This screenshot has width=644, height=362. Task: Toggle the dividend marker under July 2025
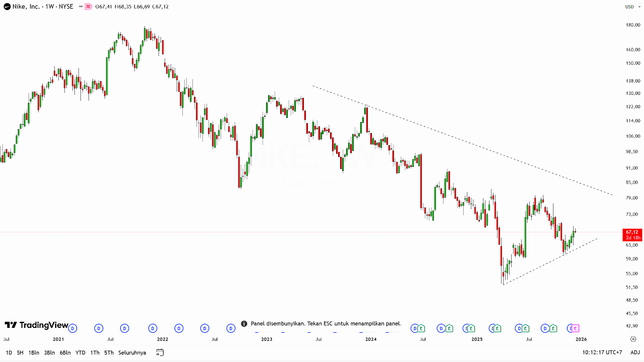pyautogui.click(x=518, y=328)
